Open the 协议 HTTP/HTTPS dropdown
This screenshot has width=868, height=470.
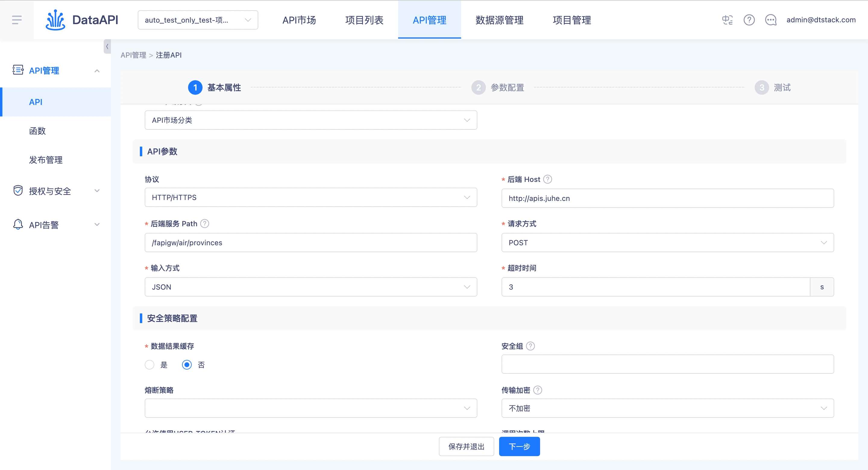[x=311, y=197]
